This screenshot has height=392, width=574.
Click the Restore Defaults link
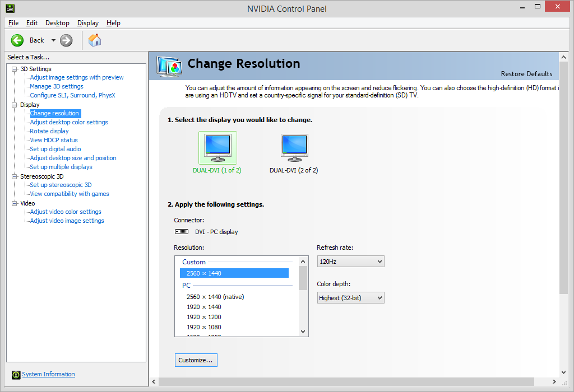pyautogui.click(x=526, y=74)
